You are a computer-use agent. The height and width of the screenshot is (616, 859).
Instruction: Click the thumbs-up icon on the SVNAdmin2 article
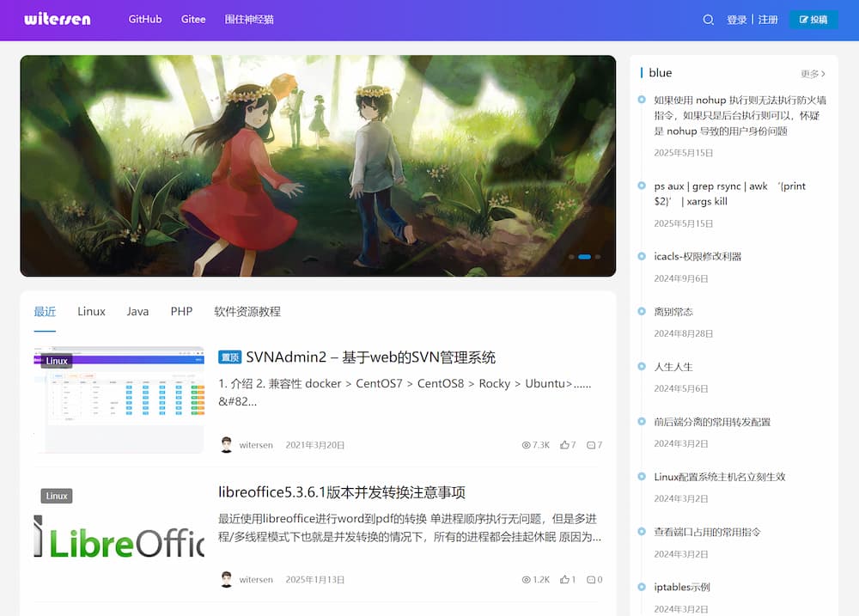click(x=564, y=445)
